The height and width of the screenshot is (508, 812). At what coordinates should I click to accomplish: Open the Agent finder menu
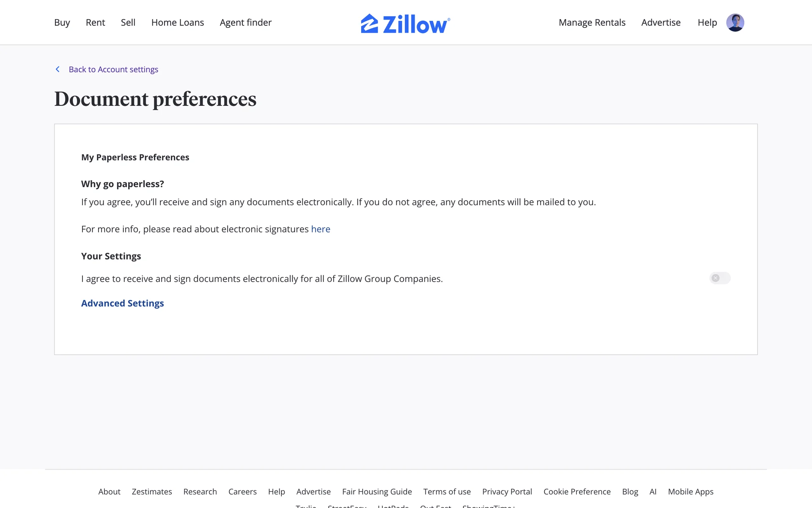(246, 22)
